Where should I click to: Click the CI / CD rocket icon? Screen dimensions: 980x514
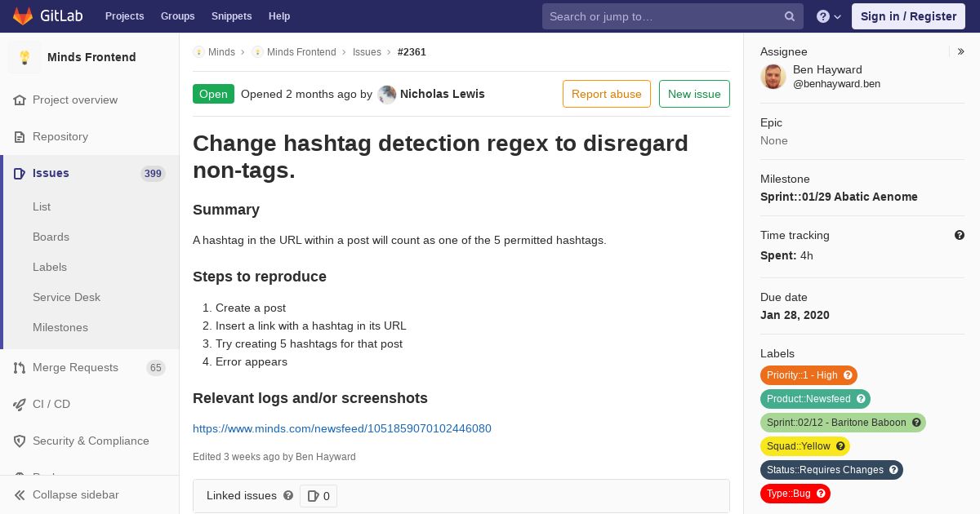click(20, 405)
